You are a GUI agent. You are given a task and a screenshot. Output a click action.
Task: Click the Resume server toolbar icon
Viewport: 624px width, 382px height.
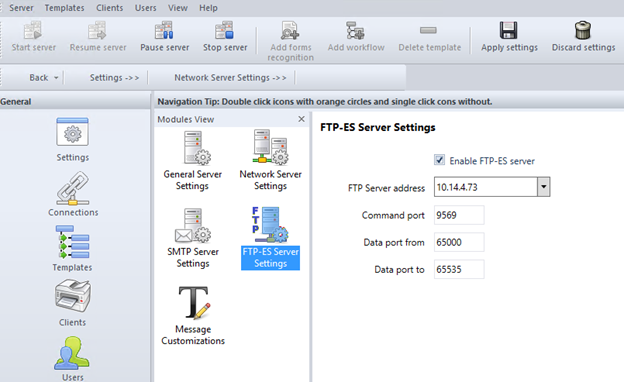98,30
